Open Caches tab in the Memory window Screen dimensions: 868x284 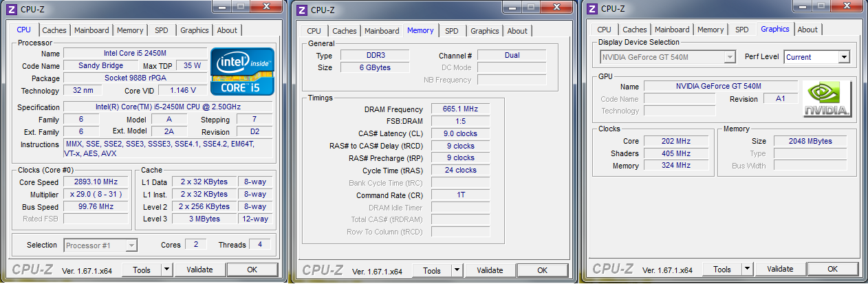tap(345, 31)
